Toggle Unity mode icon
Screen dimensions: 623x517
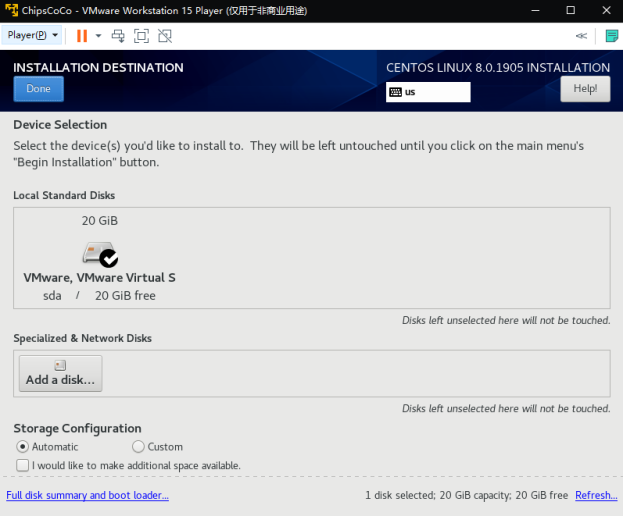[165, 36]
